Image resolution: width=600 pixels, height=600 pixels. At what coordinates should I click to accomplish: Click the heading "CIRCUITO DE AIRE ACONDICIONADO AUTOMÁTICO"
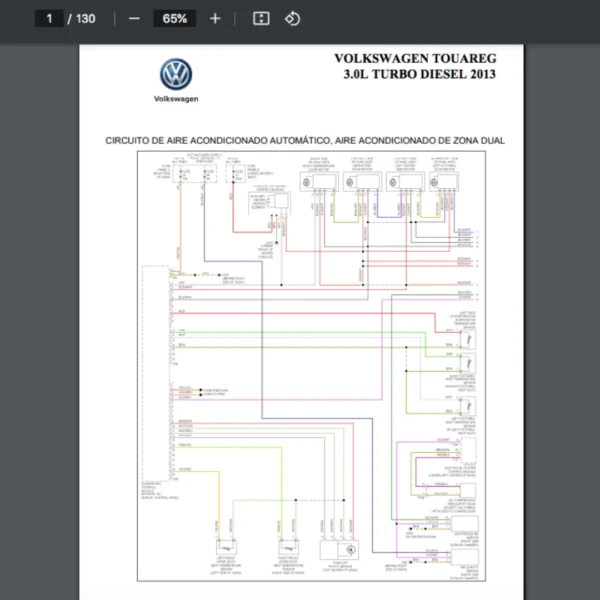[217, 140]
